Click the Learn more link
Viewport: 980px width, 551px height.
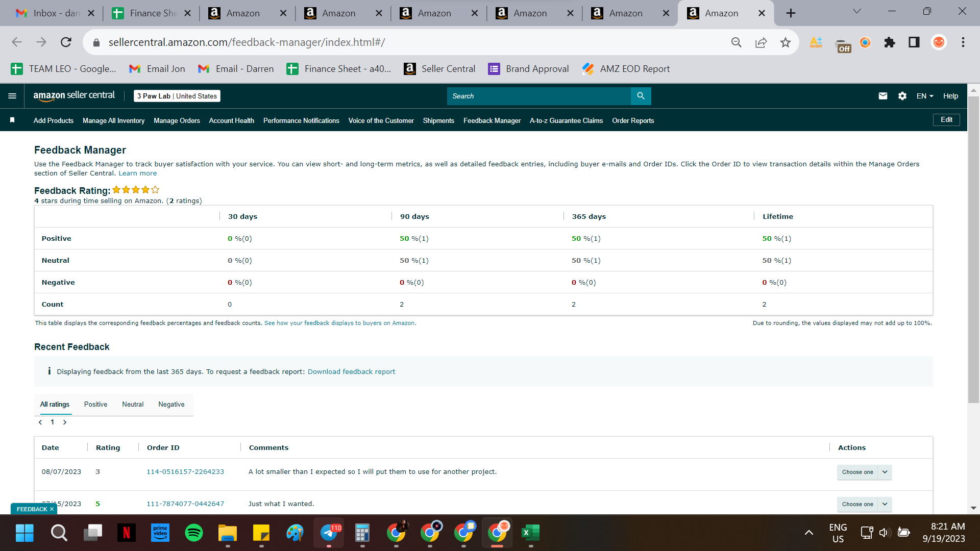click(138, 173)
